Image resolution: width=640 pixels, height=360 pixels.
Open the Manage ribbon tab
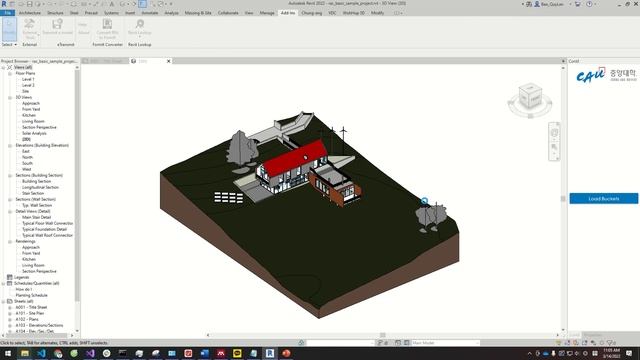coord(267,13)
